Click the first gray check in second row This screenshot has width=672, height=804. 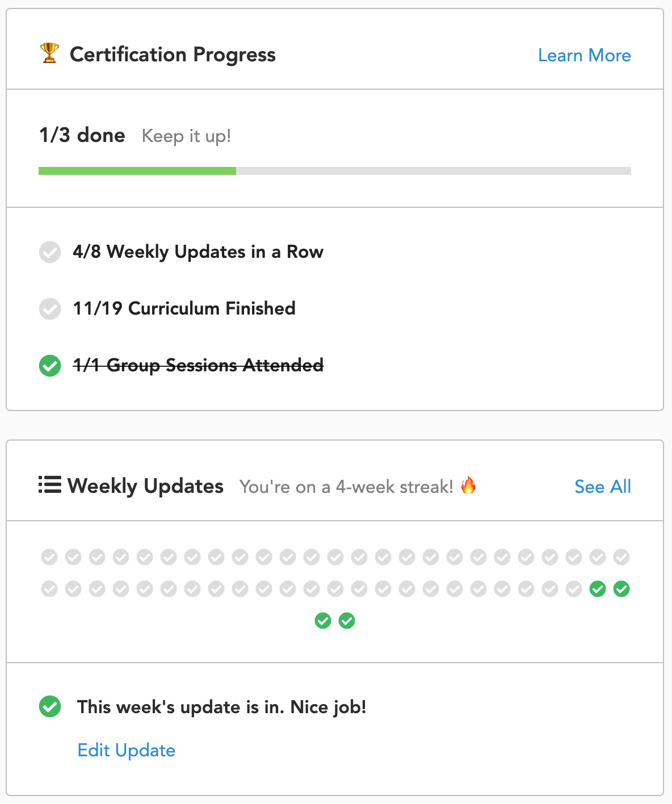49,589
